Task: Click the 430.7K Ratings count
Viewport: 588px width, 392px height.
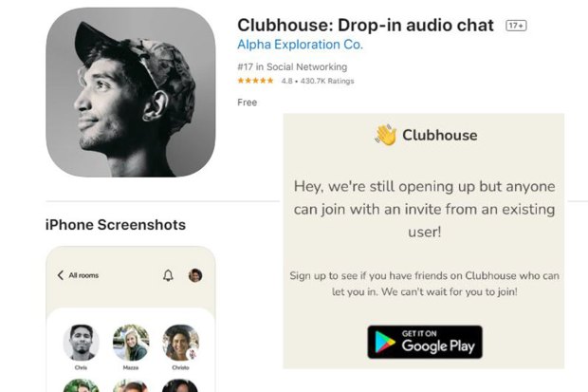Action: click(x=327, y=81)
